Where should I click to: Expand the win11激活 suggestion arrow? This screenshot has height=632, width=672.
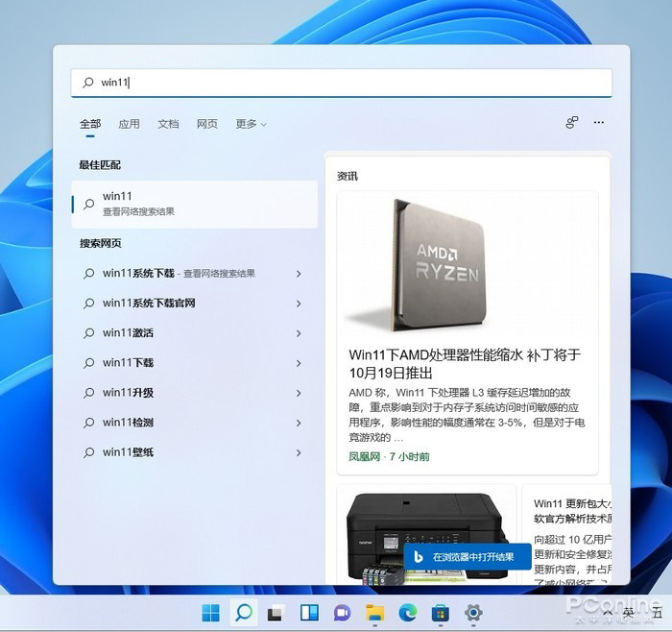[x=299, y=333]
